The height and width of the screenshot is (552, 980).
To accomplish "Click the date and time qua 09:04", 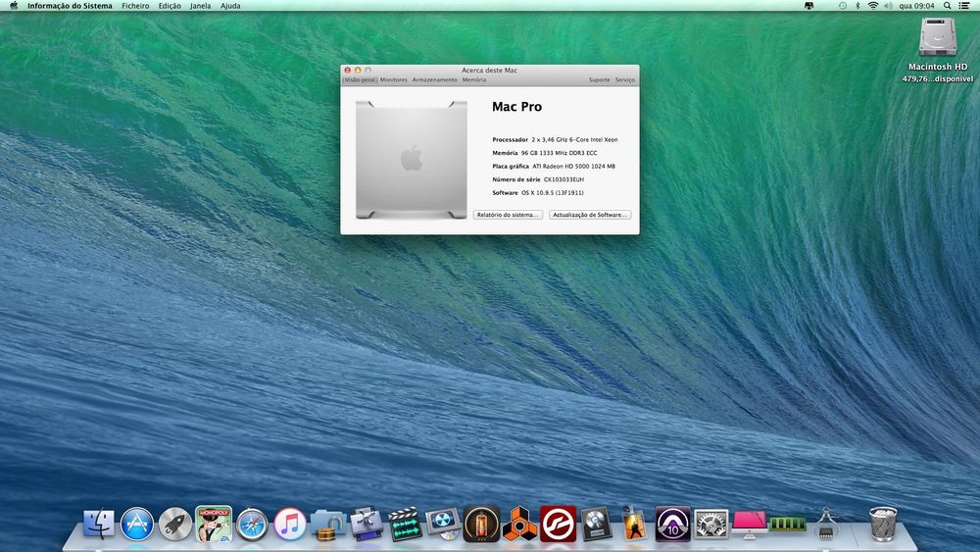I will pyautogui.click(x=917, y=6).
